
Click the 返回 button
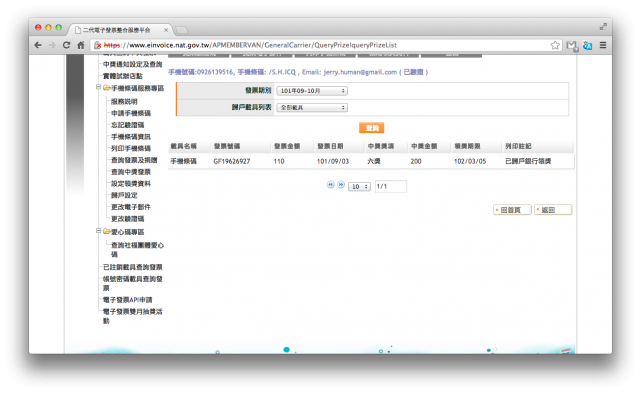[553, 210]
